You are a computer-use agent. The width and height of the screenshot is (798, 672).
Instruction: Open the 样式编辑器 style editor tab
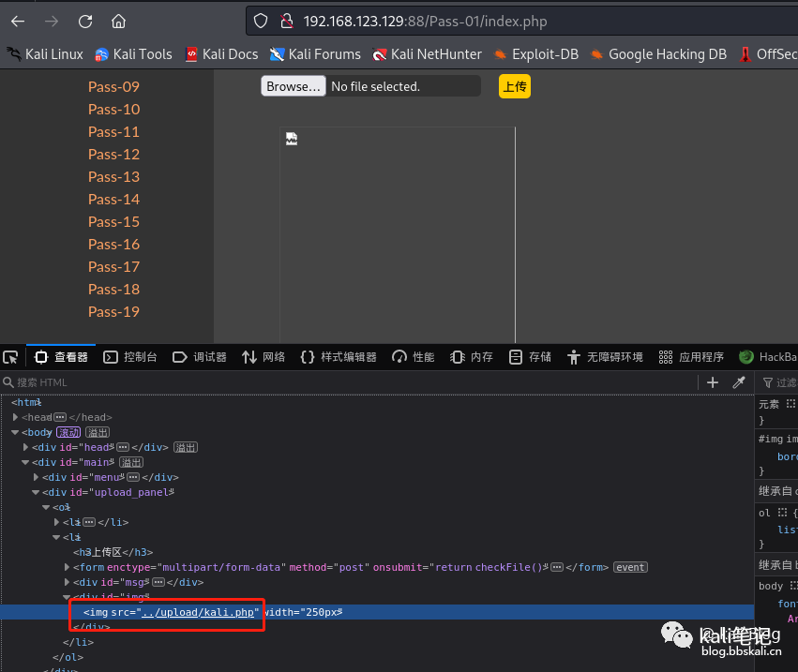(x=339, y=357)
